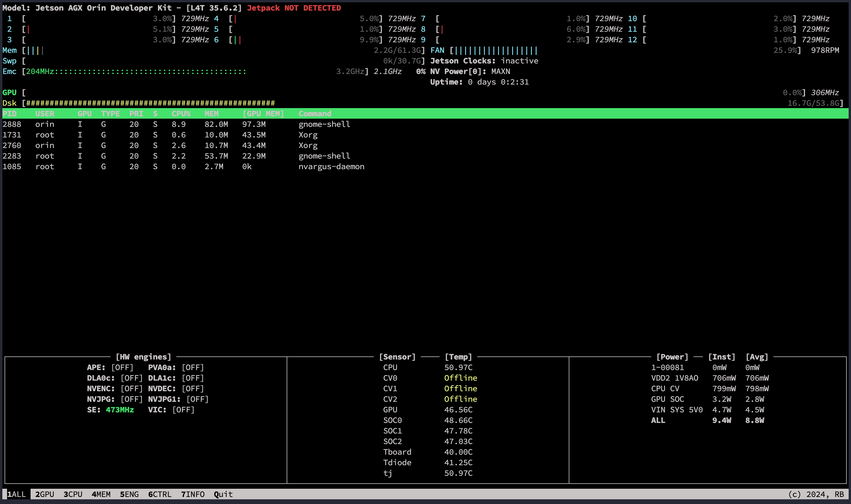Viewport: 851px width, 504px height.
Task: Select the Xorg process row PID 2760
Action: click(x=425, y=145)
